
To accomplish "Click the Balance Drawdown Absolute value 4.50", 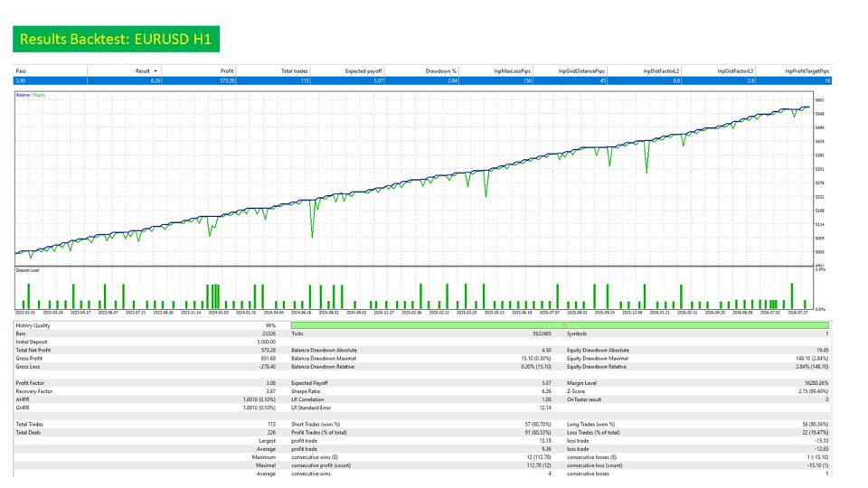I will (546, 351).
